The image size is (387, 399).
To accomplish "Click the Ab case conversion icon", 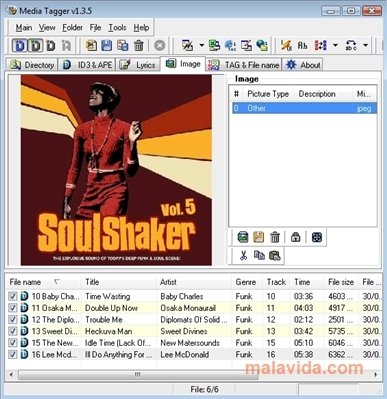I will click(302, 45).
